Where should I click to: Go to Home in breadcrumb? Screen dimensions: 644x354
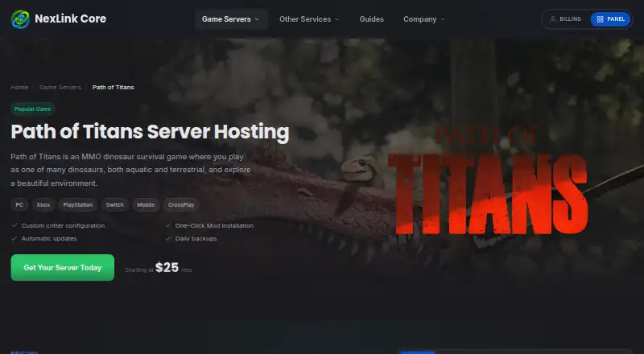pyautogui.click(x=19, y=88)
